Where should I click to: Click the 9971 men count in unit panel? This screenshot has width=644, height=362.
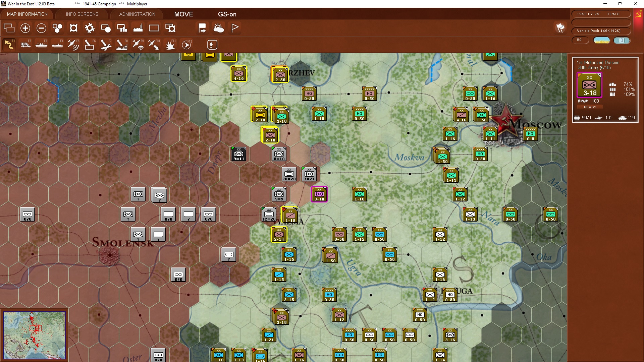coord(586,118)
